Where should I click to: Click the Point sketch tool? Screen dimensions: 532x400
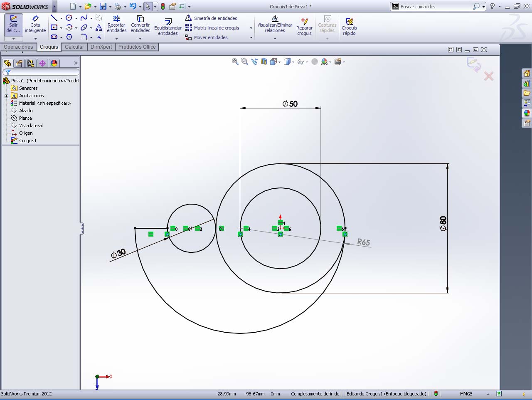(99, 37)
